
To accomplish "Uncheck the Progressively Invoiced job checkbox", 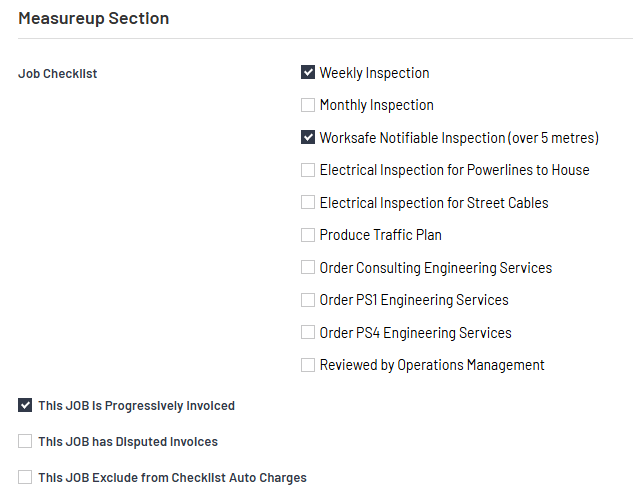I will [25, 405].
